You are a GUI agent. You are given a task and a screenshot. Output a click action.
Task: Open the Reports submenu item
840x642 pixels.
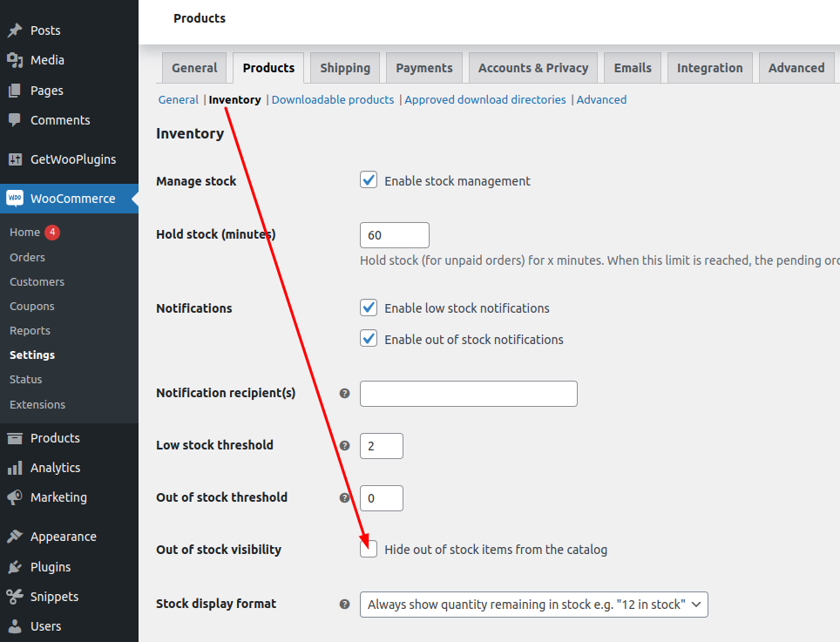[x=30, y=331]
